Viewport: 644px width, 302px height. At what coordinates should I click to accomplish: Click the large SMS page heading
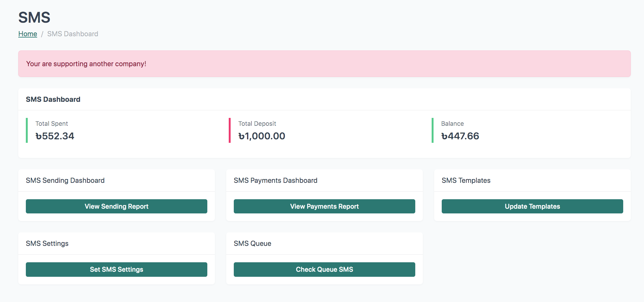point(34,17)
